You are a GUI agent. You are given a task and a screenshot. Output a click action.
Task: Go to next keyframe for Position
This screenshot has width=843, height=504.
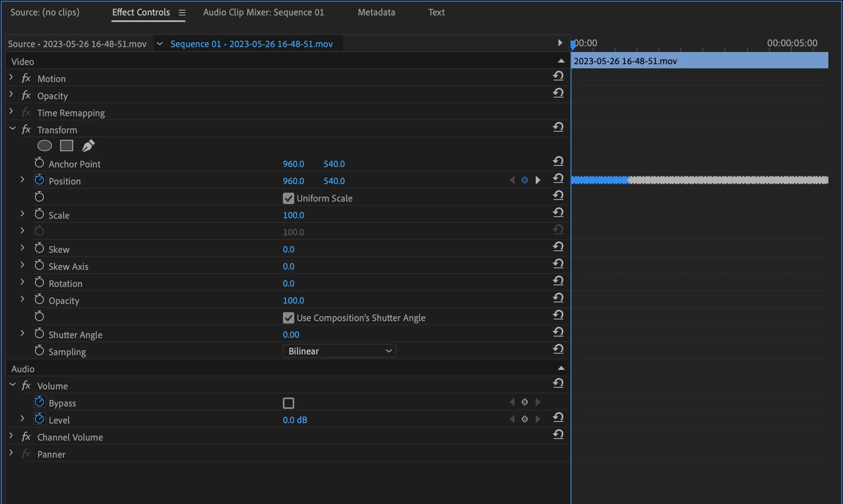tap(538, 180)
